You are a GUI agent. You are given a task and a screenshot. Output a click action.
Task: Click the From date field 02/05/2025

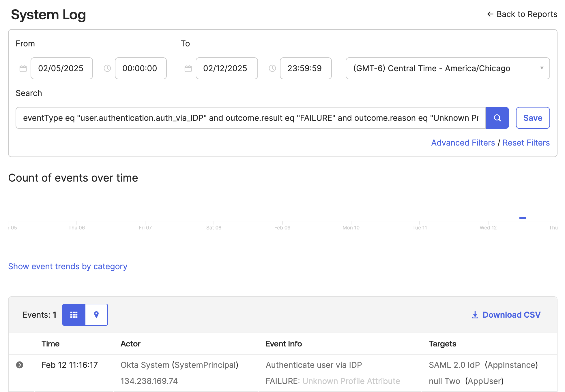coord(61,68)
